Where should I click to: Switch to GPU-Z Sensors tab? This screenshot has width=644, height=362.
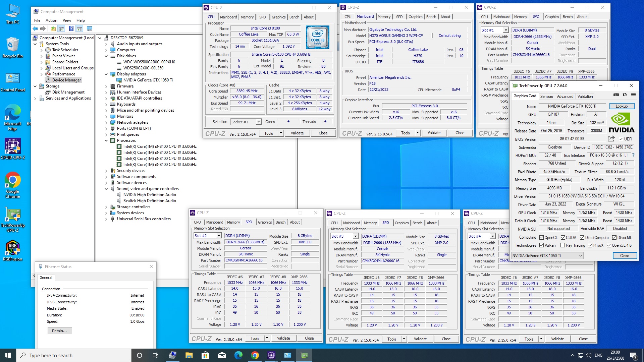click(546, 97)
